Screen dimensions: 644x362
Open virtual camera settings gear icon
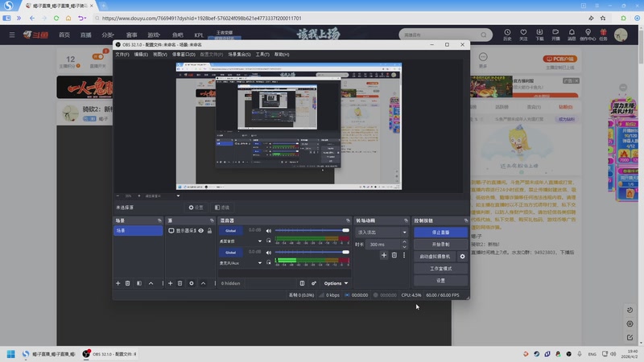tap(462, 257)
